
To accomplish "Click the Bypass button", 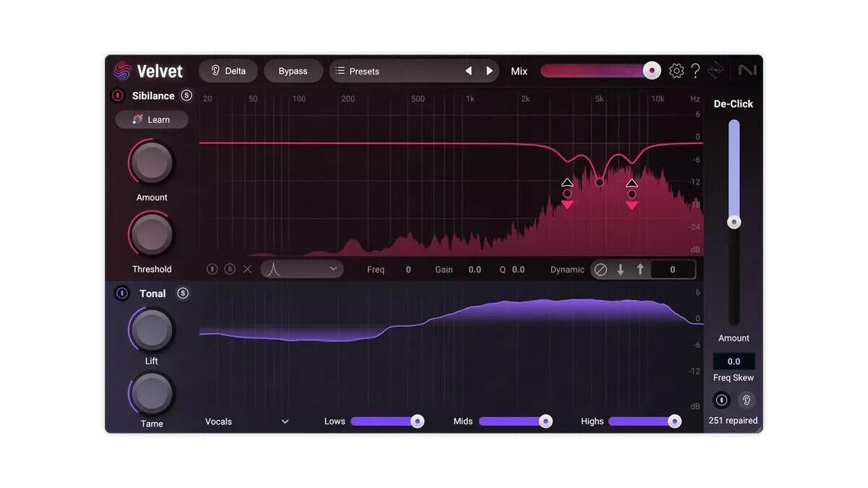I will click(x=293, y=71).
